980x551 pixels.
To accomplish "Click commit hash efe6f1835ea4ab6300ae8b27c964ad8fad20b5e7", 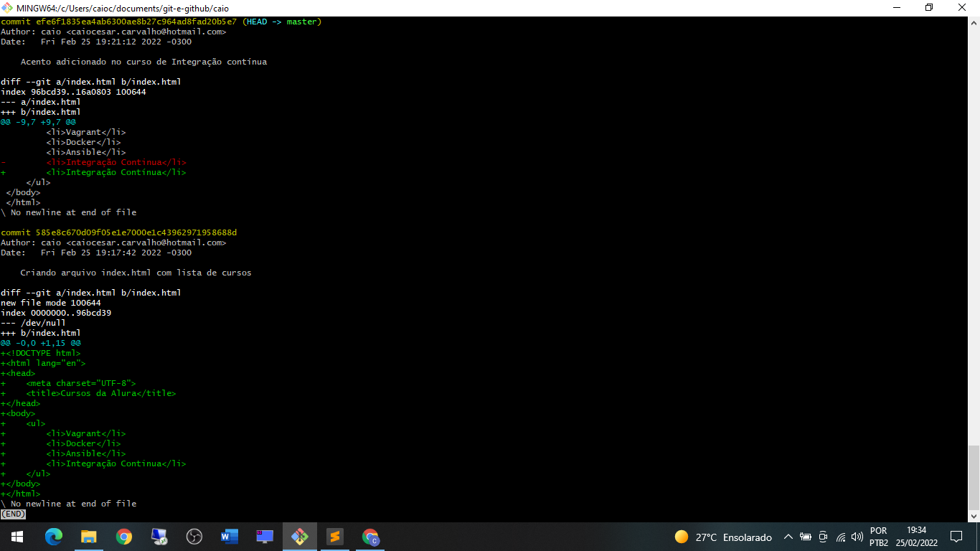I will [x=136, y=22].
